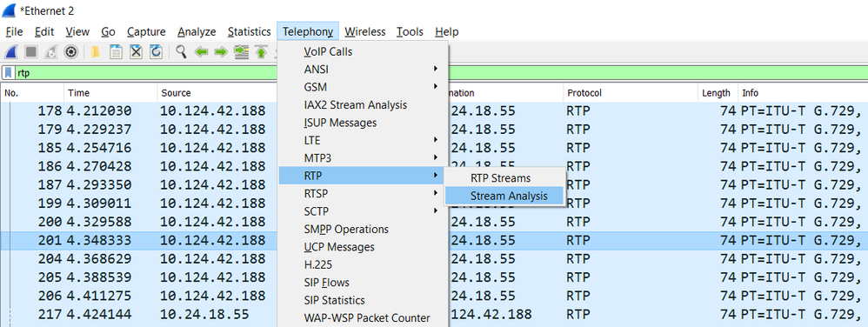Select UCP Messages entry
The image size is (868, 327).
(363, 247)
